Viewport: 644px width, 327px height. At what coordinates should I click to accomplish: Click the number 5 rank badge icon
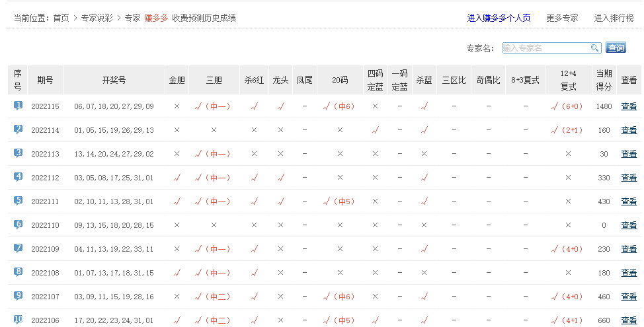tap(18, 201)
